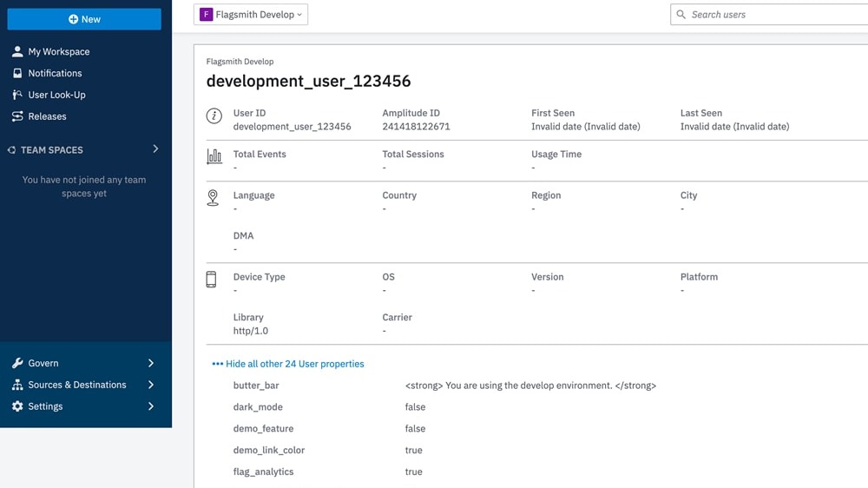The height and width of the screenshot is (488, 868).
Task: Click the location pin icon
Action: [213, 198]
